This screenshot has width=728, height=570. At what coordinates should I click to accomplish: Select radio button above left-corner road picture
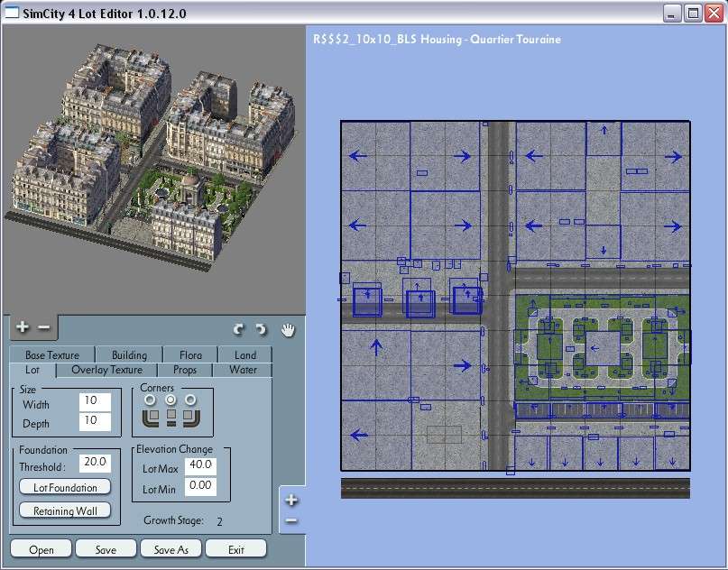150,400
